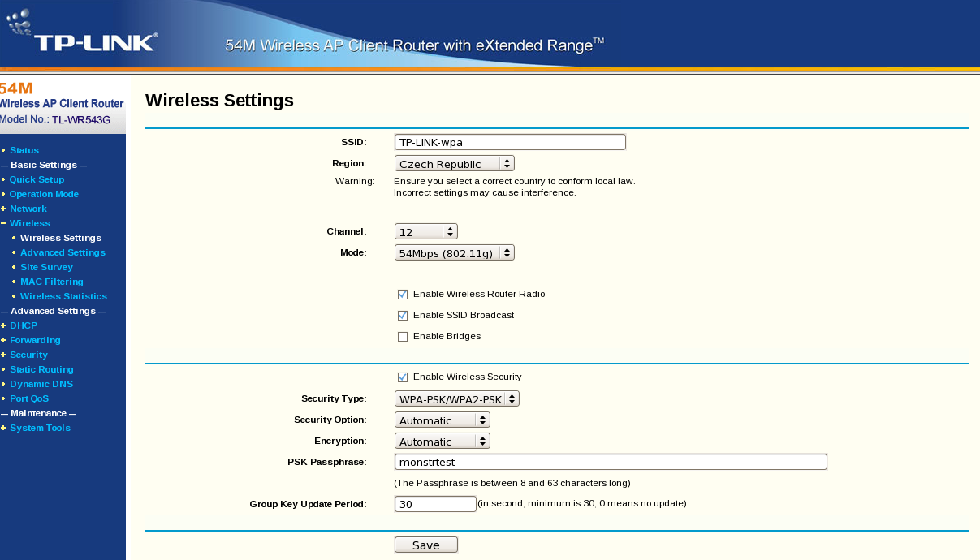Toggle Enable SSID Broadcast checkbox
The width and height of the screenshot is (980, 560).
pyautogui.click(x=403, y=316)
